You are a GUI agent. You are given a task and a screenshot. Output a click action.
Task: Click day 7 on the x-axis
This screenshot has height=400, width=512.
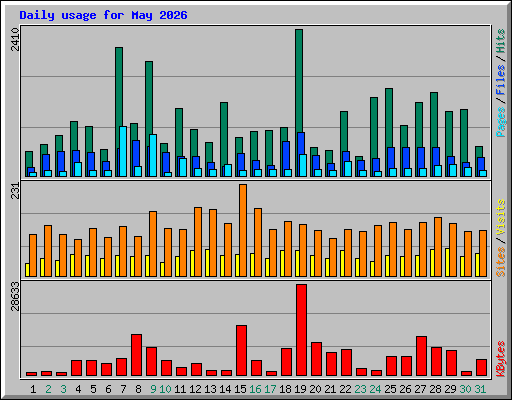123,389
